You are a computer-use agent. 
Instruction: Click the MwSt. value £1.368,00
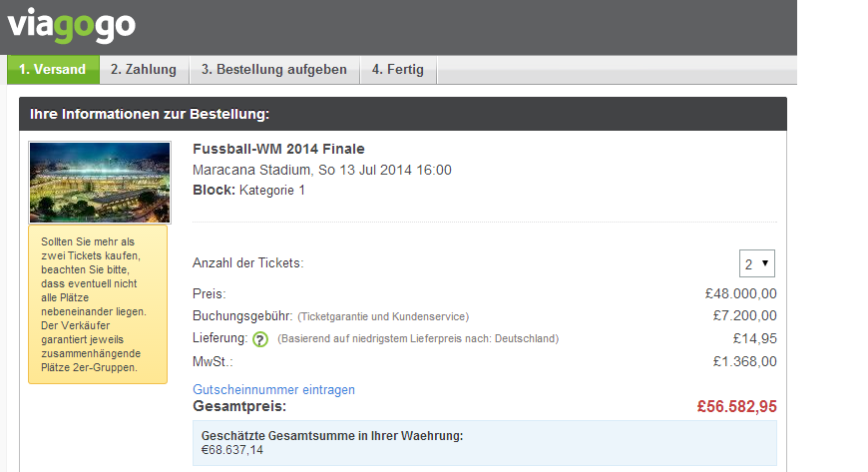coord(744,362)
